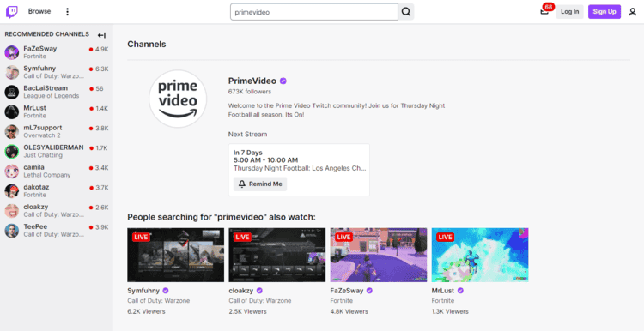Click Remind Me for next stream

click(260, 184)
